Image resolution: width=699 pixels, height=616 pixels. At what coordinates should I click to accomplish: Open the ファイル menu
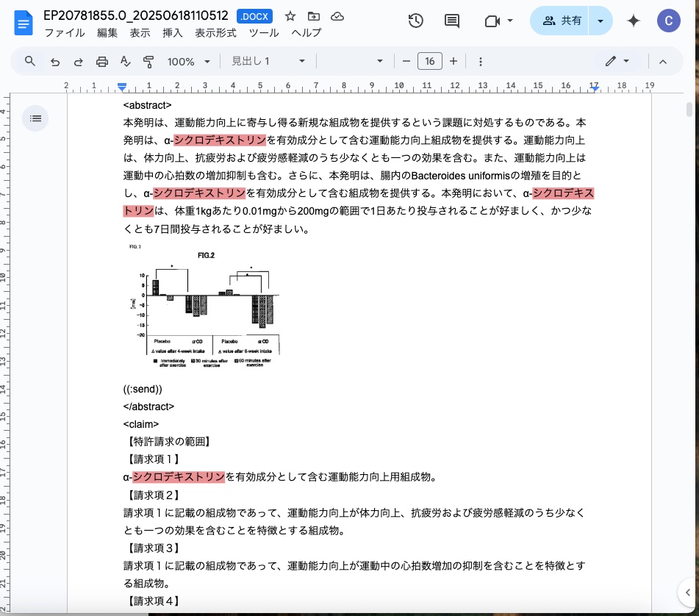[65, 33]
